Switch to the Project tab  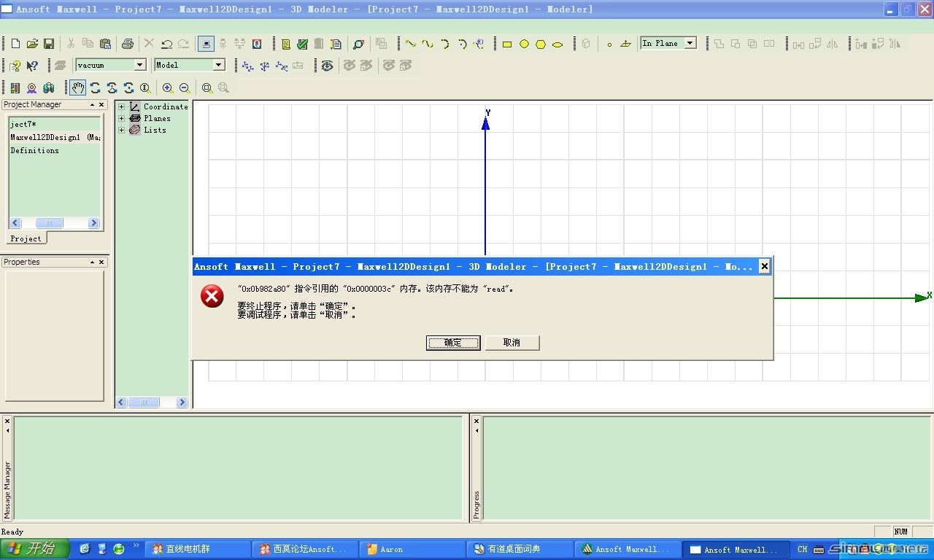click(26, 238)
